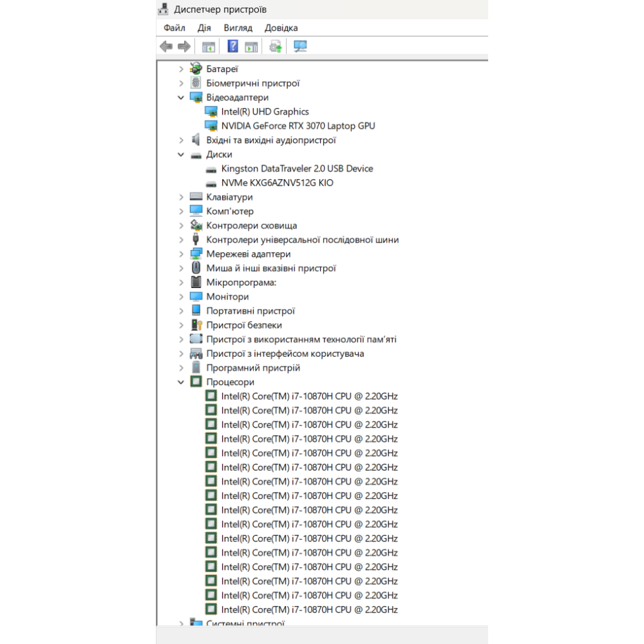Expand the Батареї category
Viewport: 644px width, 644px height.
coord(181,69)
